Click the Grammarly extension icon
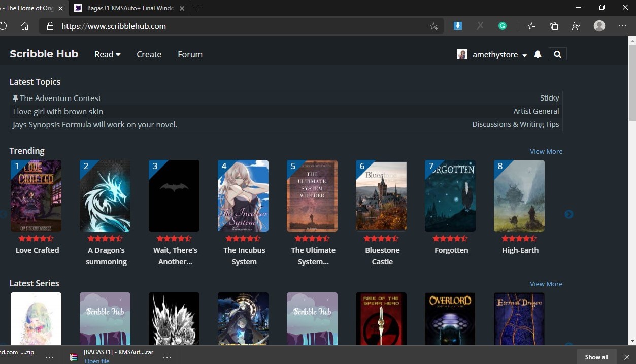This screenshot has width=636, height=364. [x=502, y=26]
